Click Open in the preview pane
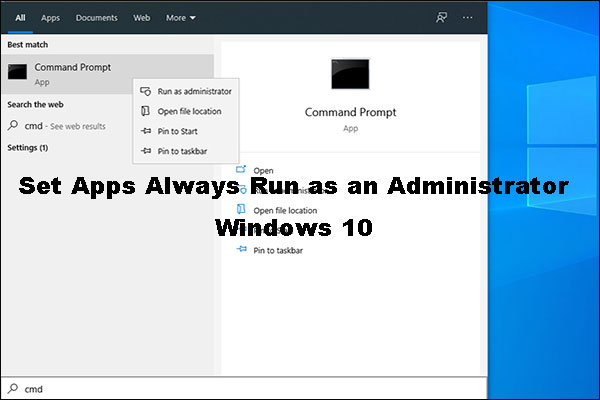 263,171
